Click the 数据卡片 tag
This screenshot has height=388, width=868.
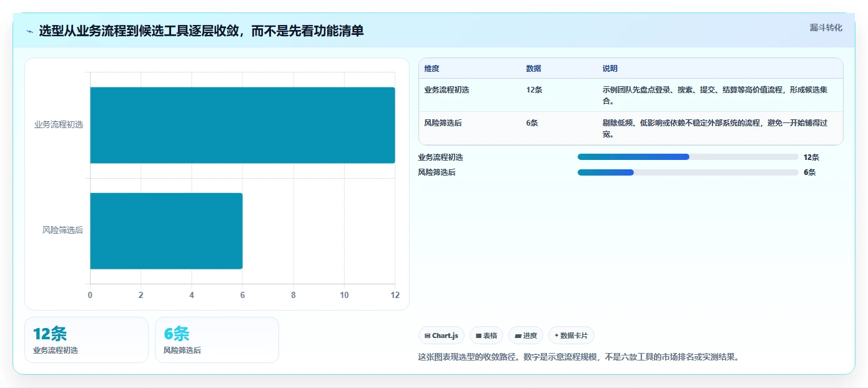pos(571,336)
